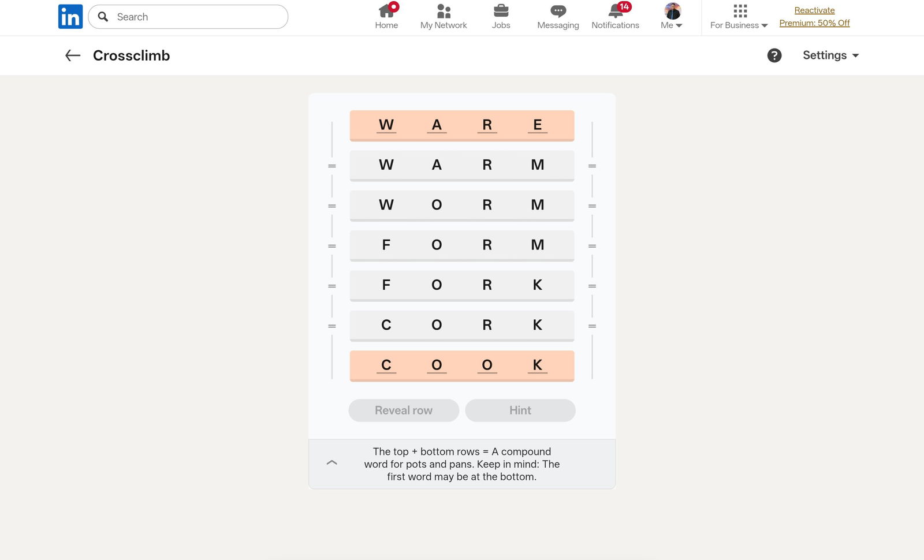The height and width of the screenshot is (560, 924).
Task: Click the back arrow beside Crossclimb
Action: point(73,55)
